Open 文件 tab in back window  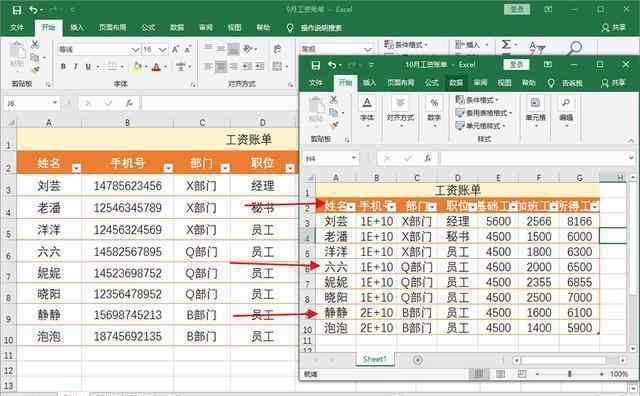coord(17,27)
